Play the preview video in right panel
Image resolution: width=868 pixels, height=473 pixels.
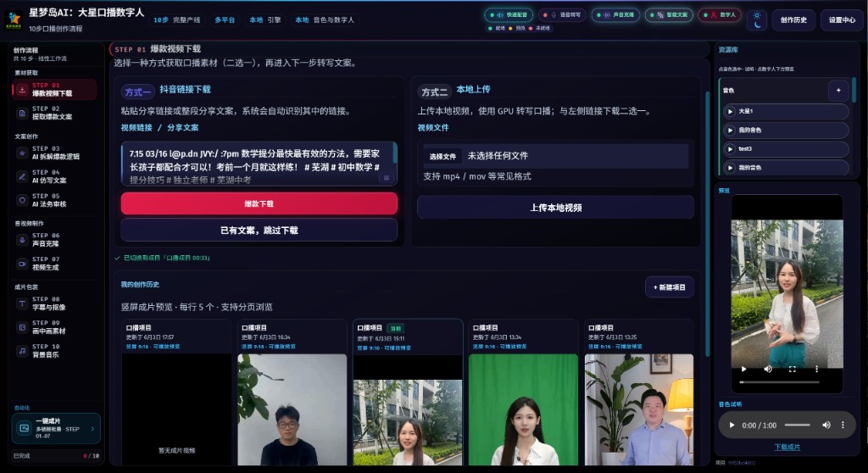(x=743, y=369)
